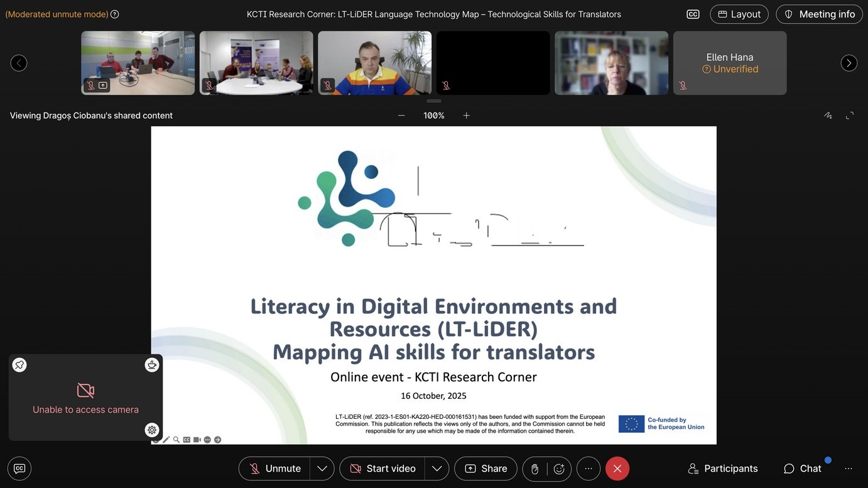Open the annotation tool icon
Image resolution: width=868 pixels, height=488 pixels.
point(828,116)
